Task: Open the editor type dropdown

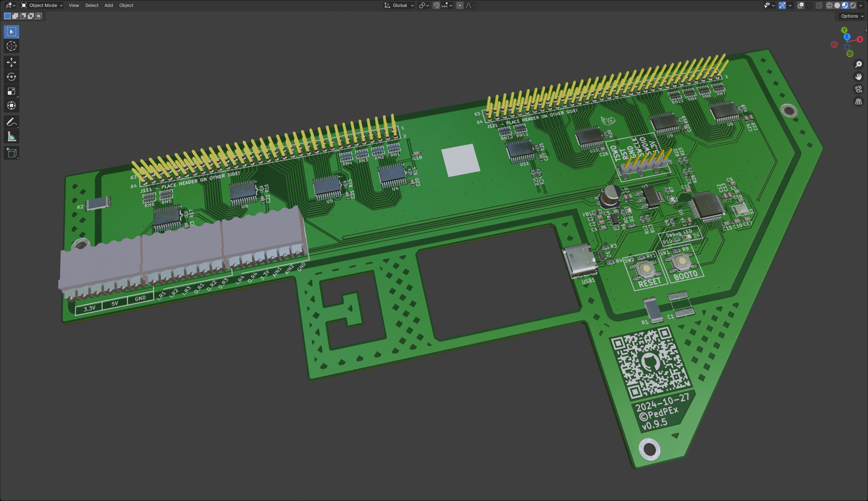Action: coord(10,5)
